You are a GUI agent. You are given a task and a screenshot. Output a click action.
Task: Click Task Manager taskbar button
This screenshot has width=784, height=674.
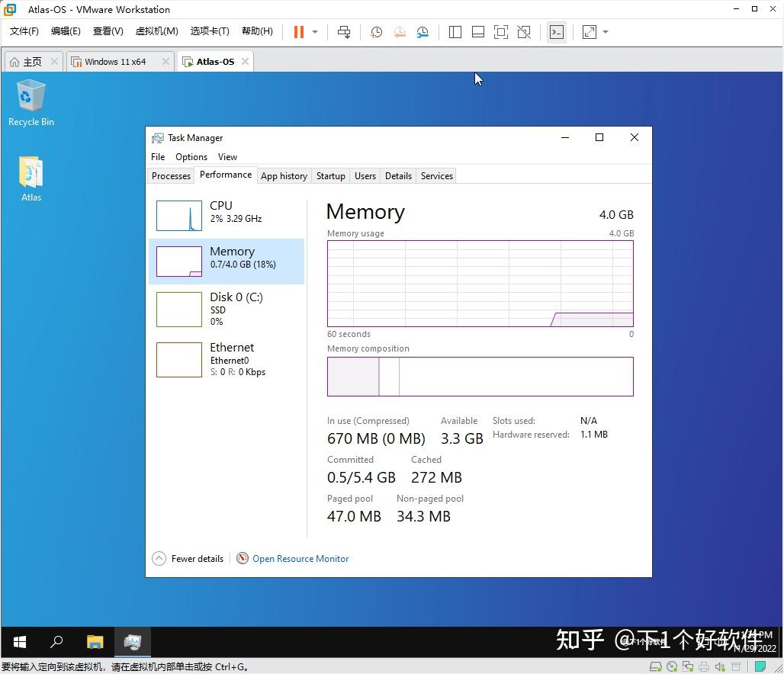point(133,642)
